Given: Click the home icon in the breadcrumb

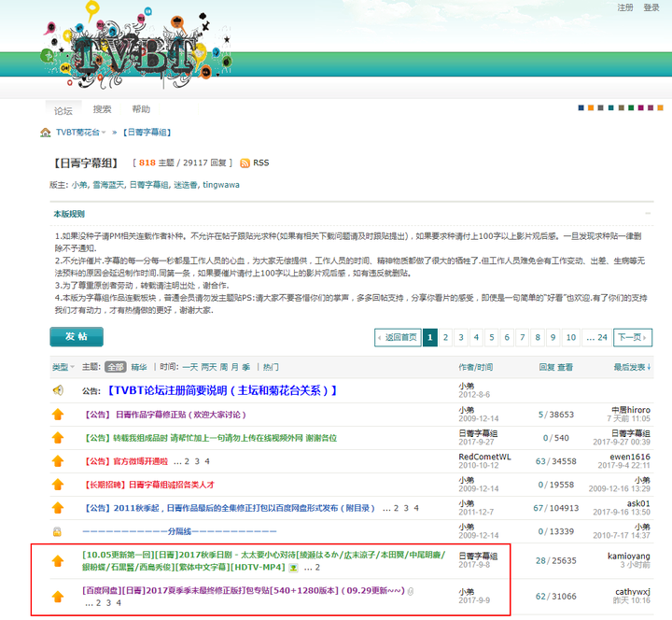Looking at the screenshot, I should point(45,133).
